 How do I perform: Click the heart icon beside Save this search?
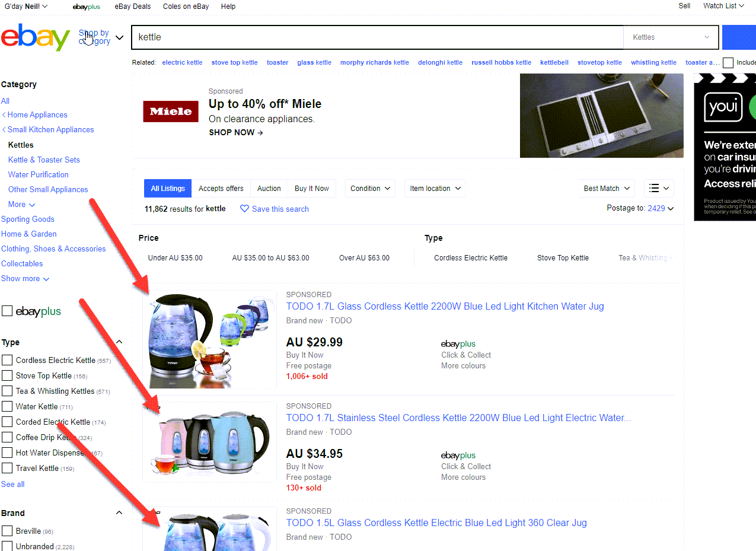pos(244,209)
